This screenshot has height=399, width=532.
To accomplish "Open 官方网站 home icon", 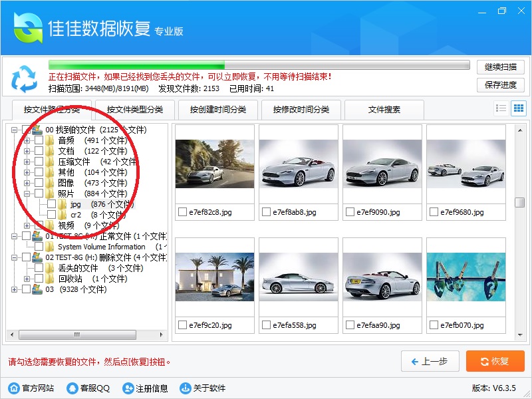I will (13, 388).
